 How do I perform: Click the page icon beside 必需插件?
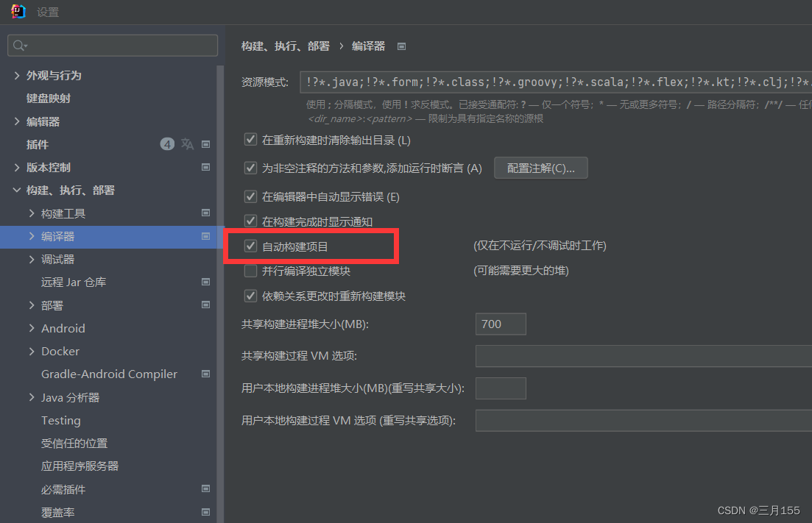206,489
